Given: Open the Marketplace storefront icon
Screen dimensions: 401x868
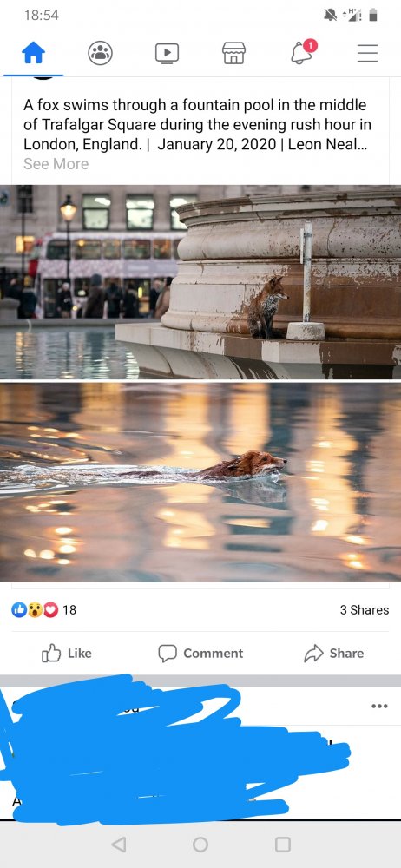Looking at the screenshot, I should point(233,53).
